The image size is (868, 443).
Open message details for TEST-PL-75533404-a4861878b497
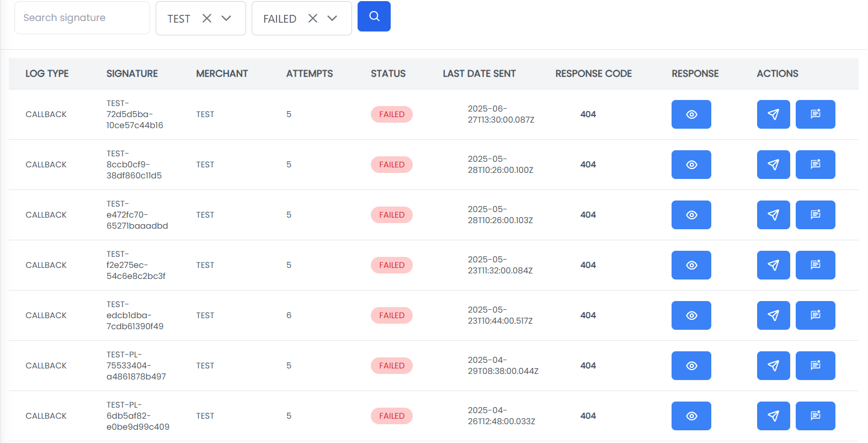tap(816, 366)
